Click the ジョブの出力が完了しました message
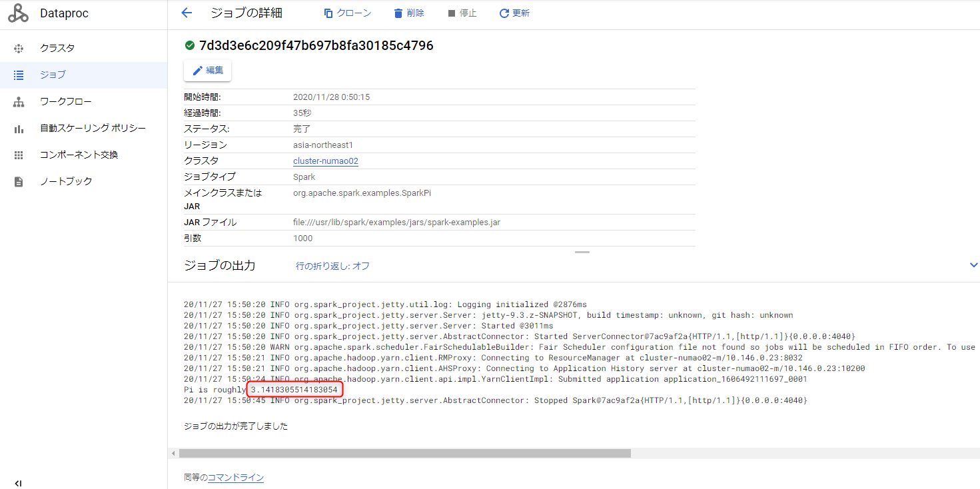 (236, 426)
